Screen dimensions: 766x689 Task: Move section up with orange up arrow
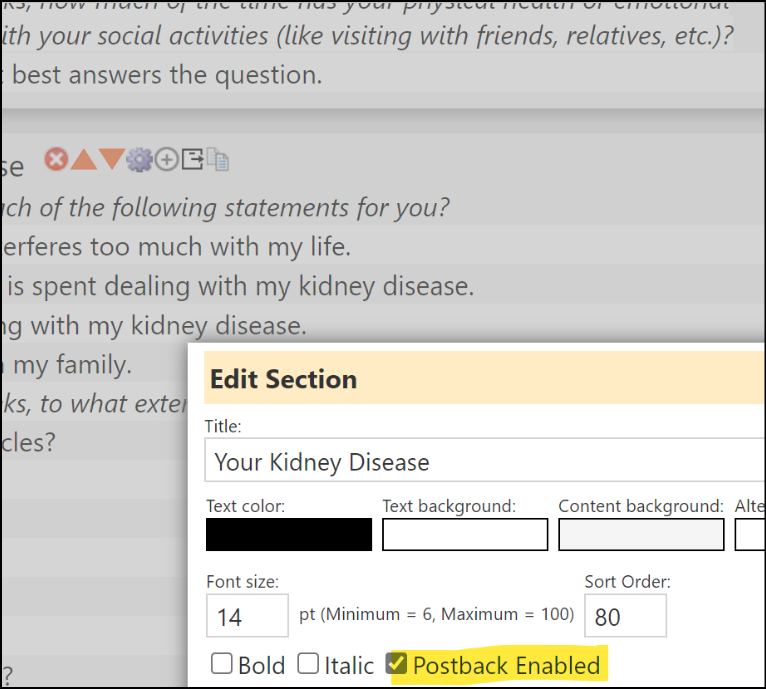(x=84, y=159)
